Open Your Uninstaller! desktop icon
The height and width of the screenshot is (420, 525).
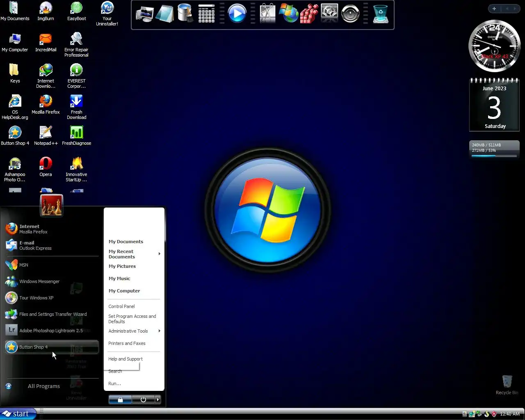coord(107,14)
